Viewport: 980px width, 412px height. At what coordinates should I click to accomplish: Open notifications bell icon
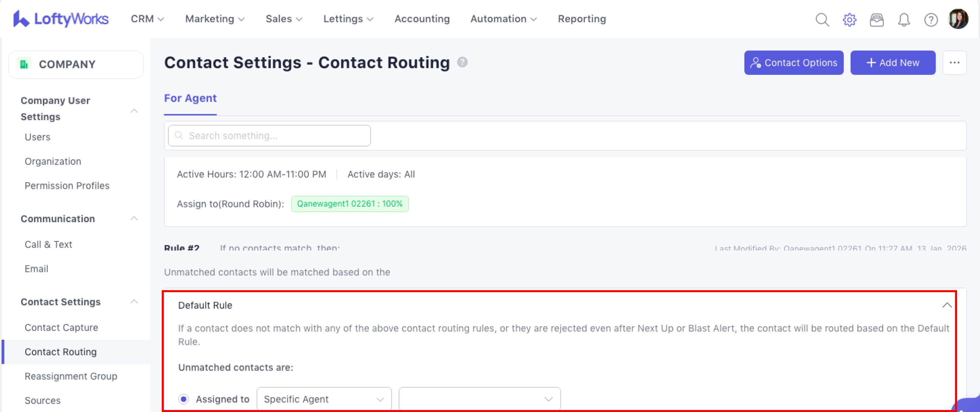point(904,20)
